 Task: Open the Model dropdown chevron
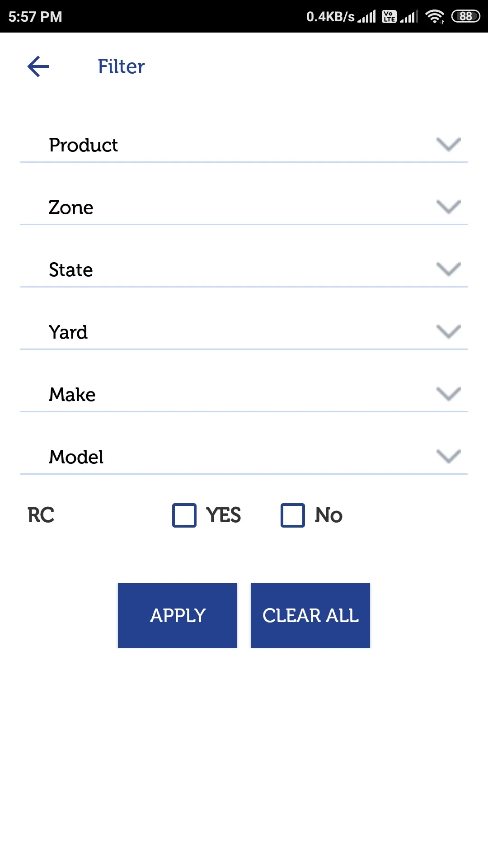(449, 457)
